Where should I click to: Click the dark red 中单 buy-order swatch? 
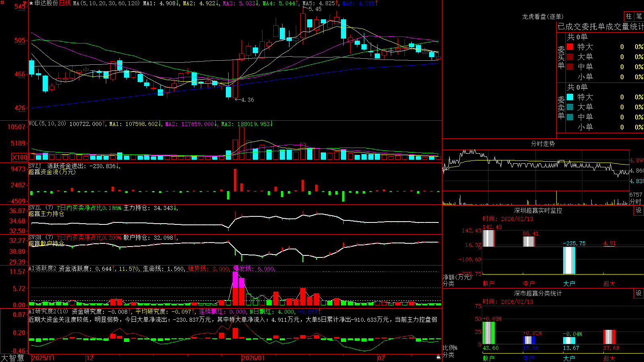point(570,67)
